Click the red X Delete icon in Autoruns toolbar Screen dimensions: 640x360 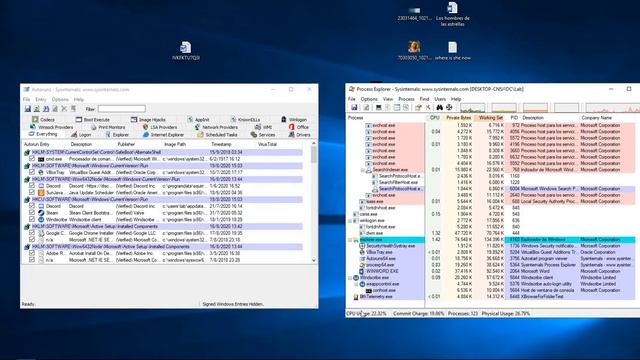tap(64, 109)
